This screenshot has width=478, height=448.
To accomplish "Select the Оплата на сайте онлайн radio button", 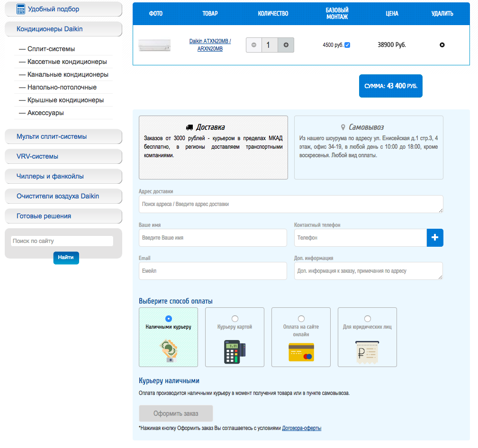I will tap(301, 319).
